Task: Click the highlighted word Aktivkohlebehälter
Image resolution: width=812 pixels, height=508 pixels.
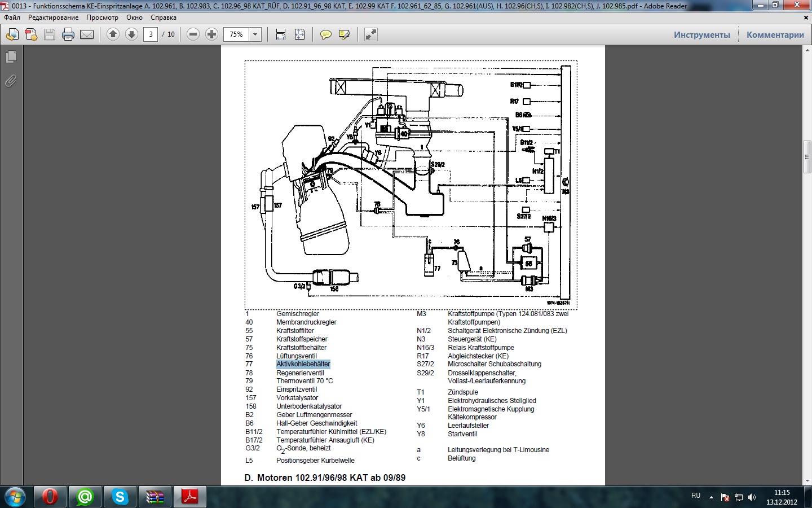Action: click(x=303, y=364)
